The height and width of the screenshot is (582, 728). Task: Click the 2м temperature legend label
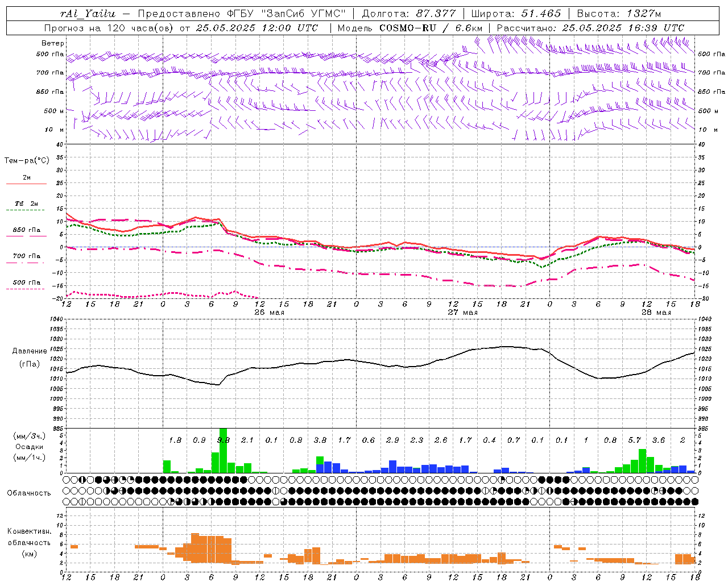coord(27,178)
